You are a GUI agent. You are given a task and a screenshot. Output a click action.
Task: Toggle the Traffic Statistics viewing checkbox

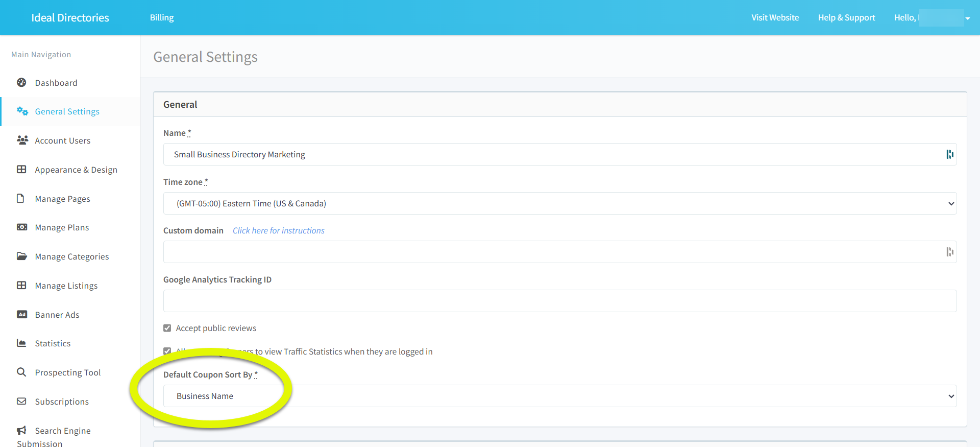[167, 351]
